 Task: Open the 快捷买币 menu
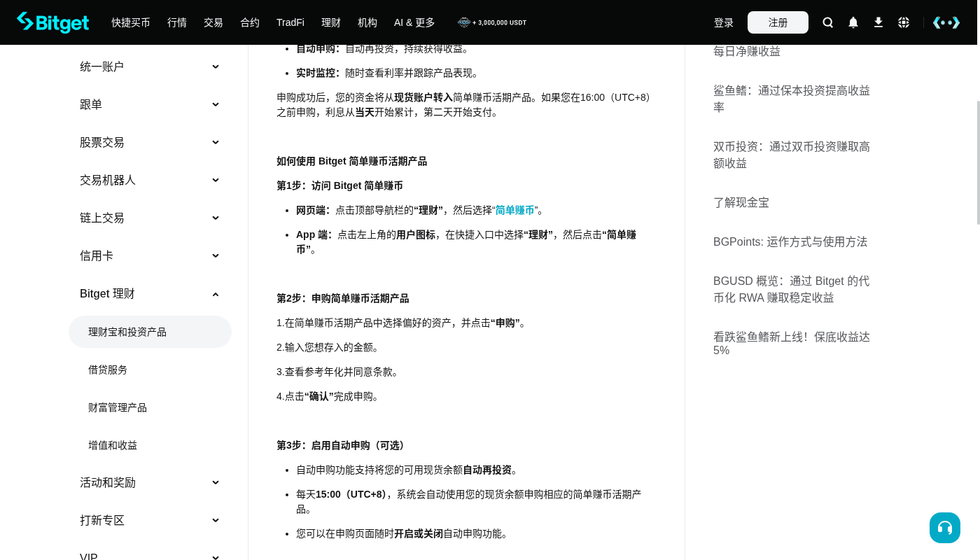(x=131, y=22)
